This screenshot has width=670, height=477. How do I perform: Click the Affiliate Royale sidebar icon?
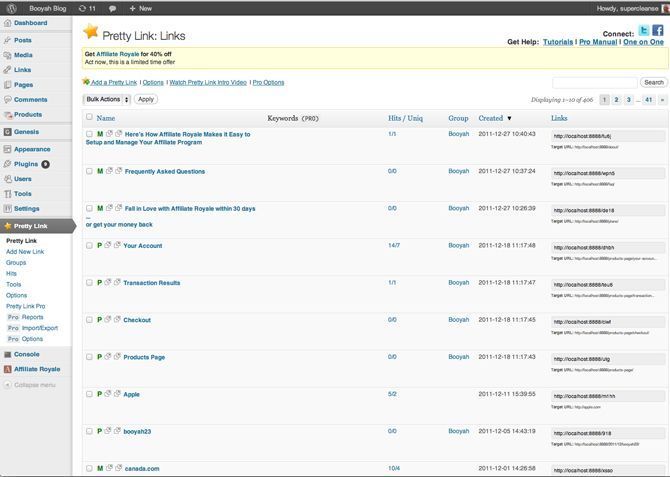point(7,369)
